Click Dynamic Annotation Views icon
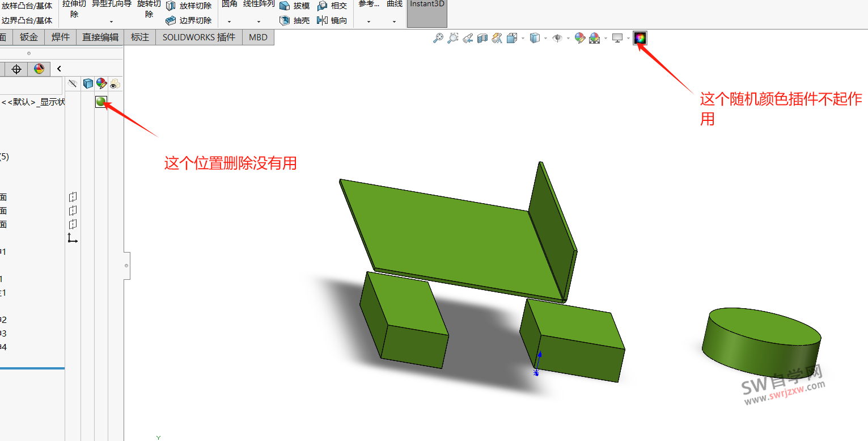The image size is (868, 441). pyautogui.click(x=497, y=38)
